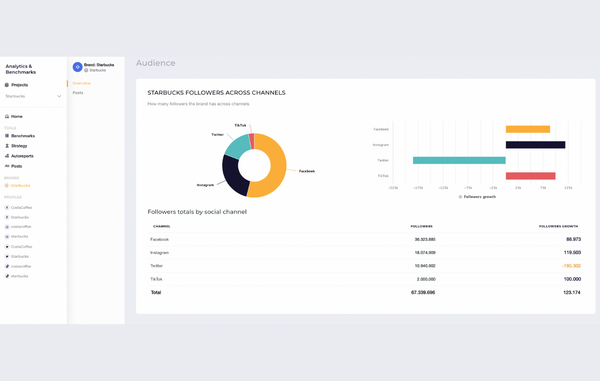
Task: Sort by the Followers Growth column header
Action: point(558,226)
